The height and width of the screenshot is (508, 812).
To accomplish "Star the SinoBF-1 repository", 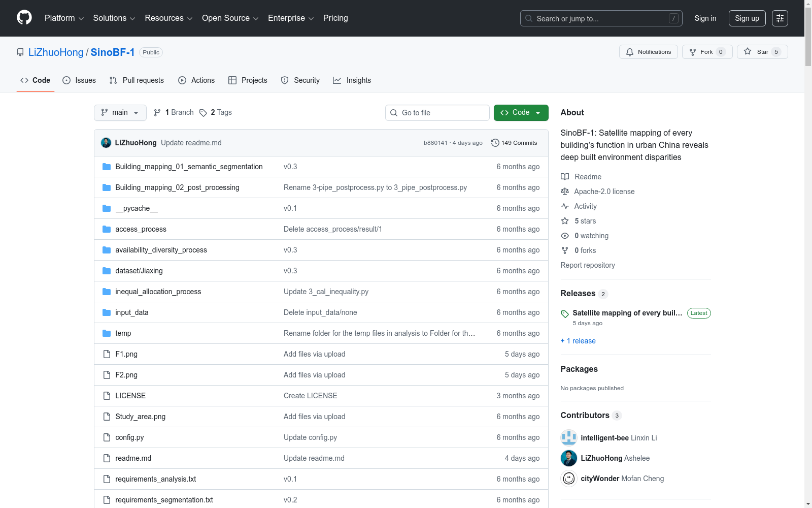I will 762,52.
